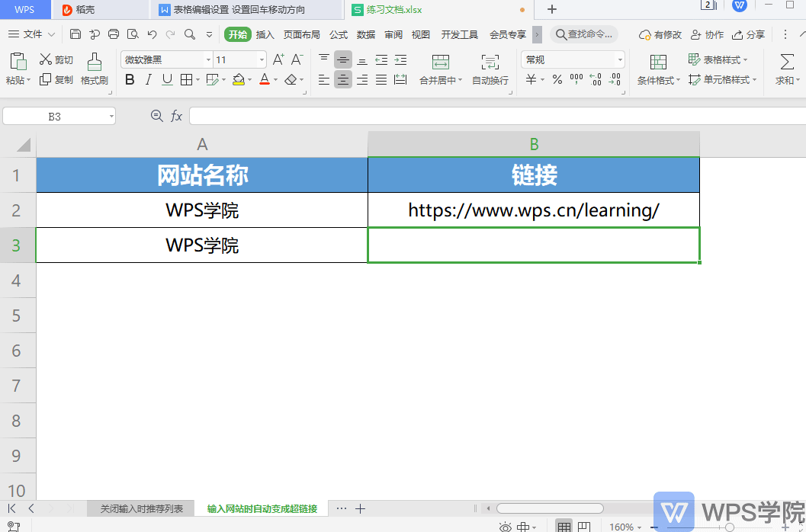Click the 协作 collaborate button
The width and height of the screenshot is (806, 532).
click(x=707, y=34)
